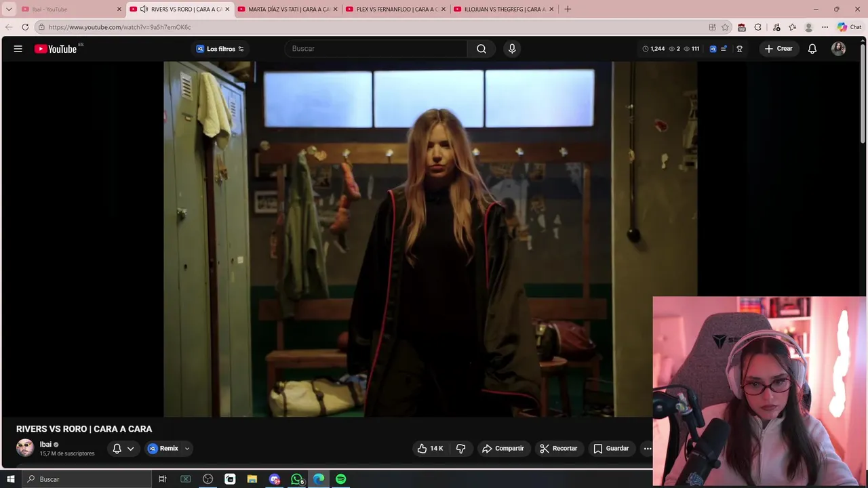Open OBS Studio from the taskbar
Screen dimensions: 868x488
pyautogui.click(x=208, y=479)
